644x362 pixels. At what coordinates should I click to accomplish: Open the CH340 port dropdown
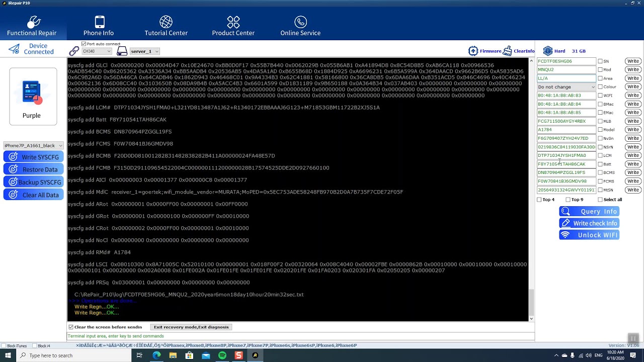click(x=97, y=51)
